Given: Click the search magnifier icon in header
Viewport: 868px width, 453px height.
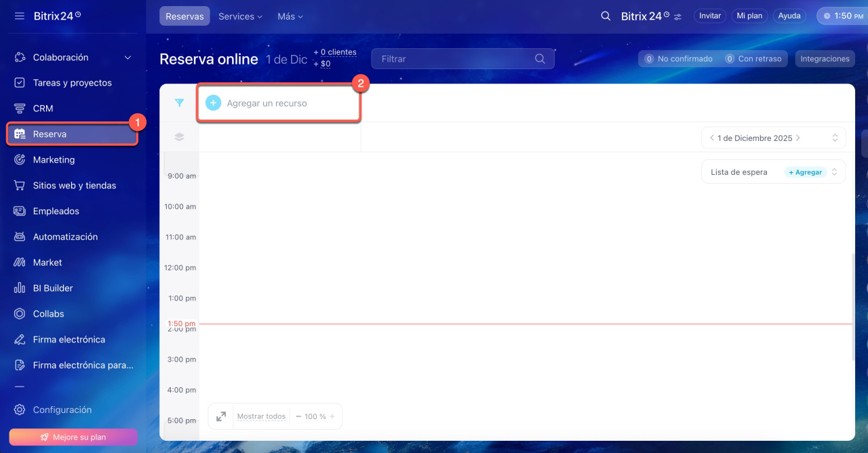Looking at the screenshot, I should (606, 16).
